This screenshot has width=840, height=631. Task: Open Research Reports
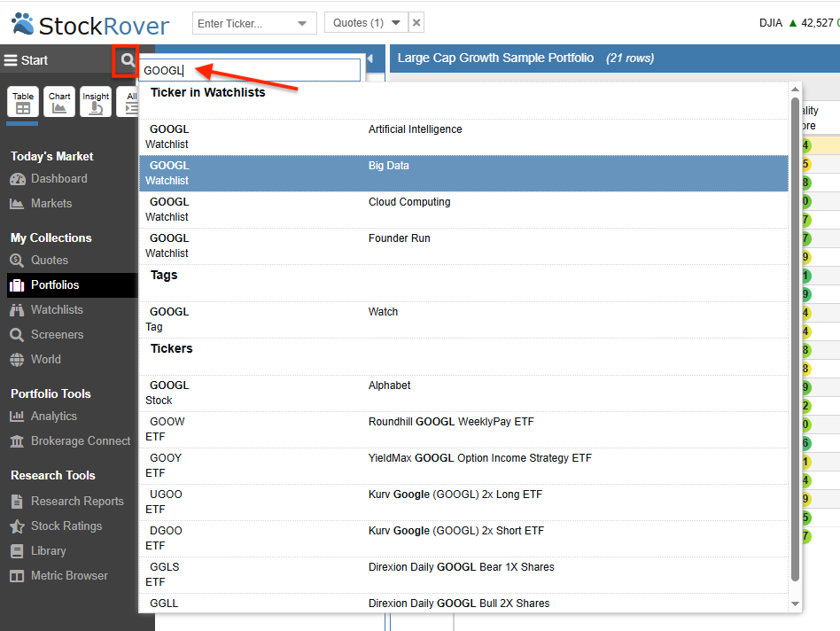click(67, 502)
